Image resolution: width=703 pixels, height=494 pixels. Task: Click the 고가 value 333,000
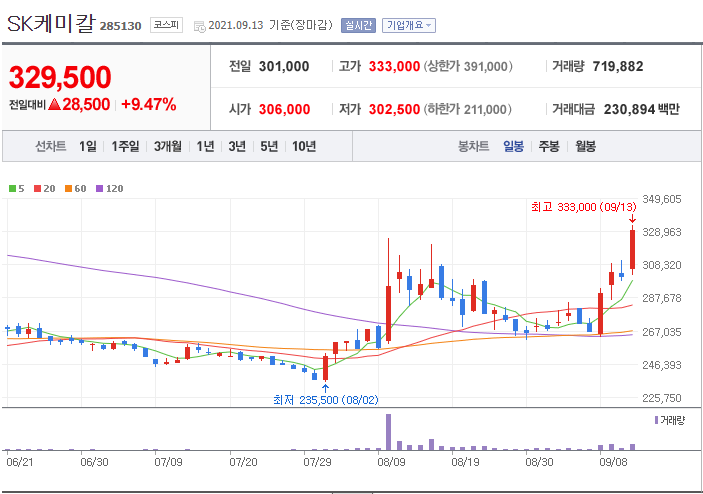394,66
